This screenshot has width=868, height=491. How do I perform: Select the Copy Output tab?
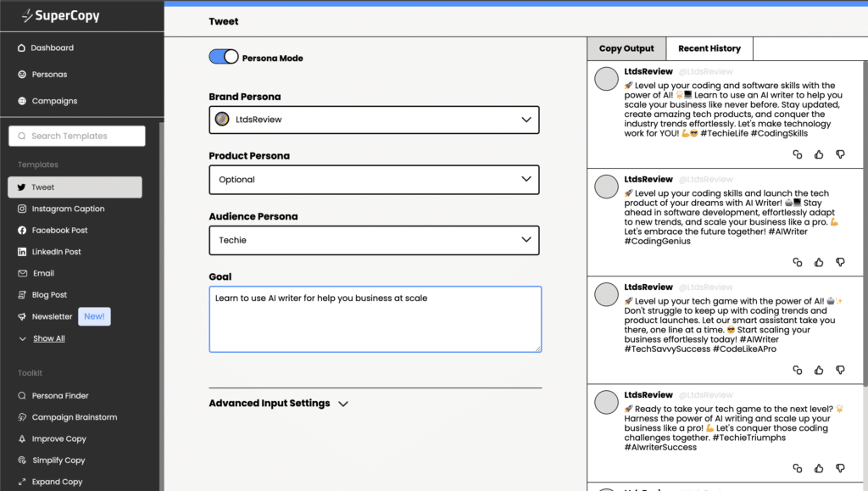tap(626, 49)
